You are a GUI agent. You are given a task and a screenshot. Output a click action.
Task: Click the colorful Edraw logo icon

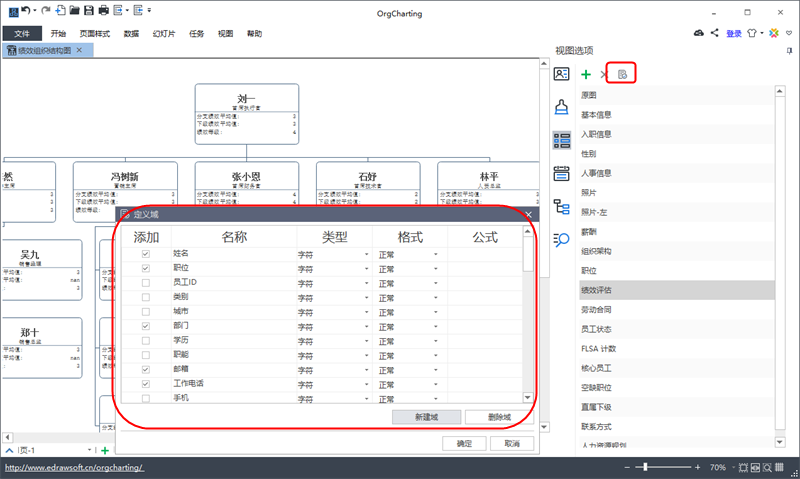point(774,33)
